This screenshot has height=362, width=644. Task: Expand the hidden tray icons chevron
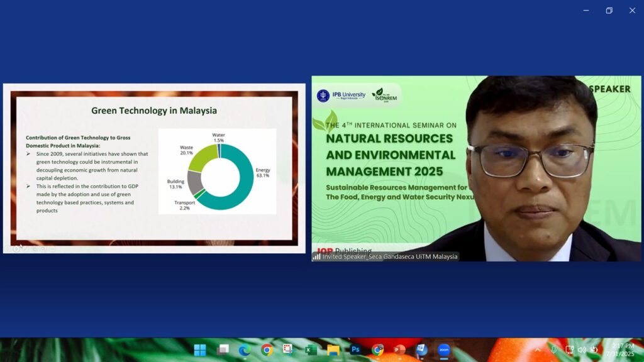(538, 349)
